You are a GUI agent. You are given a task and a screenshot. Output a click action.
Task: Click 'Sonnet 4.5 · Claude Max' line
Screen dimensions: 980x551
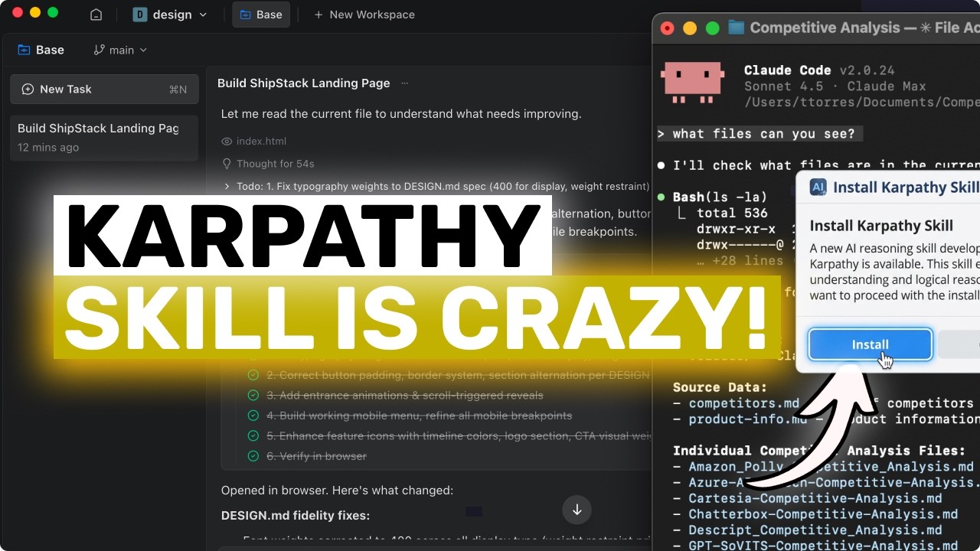[835, 86]
